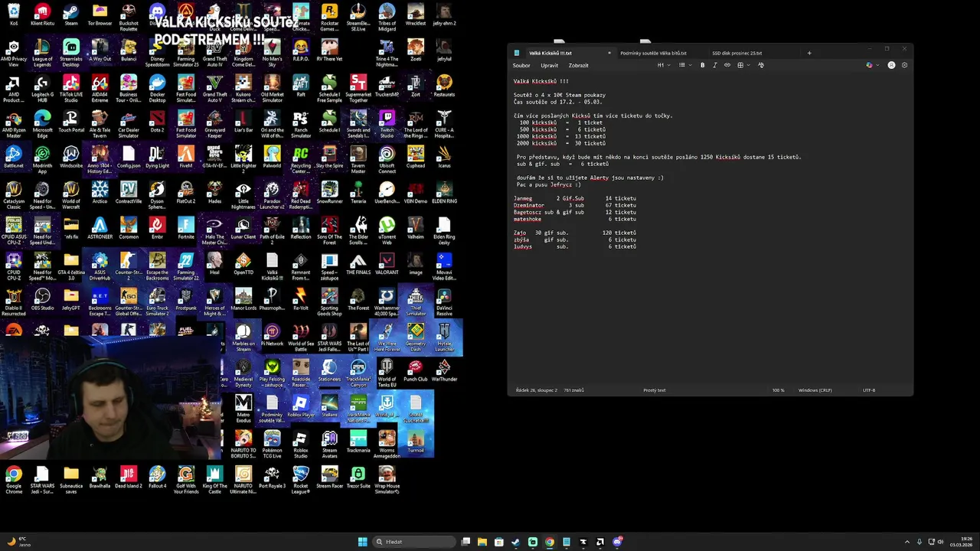Open the Upravit menu
The height and width of the screenshot is (551, 980).
550,65
